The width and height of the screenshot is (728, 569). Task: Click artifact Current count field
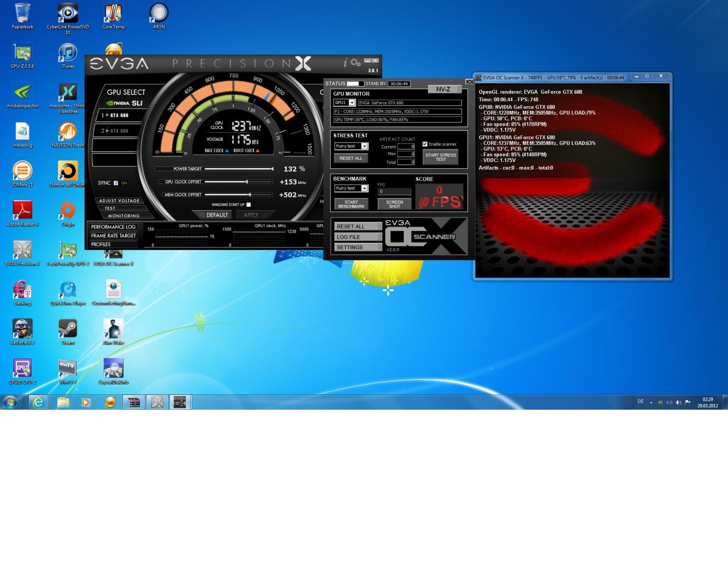(x=406, y=147)
